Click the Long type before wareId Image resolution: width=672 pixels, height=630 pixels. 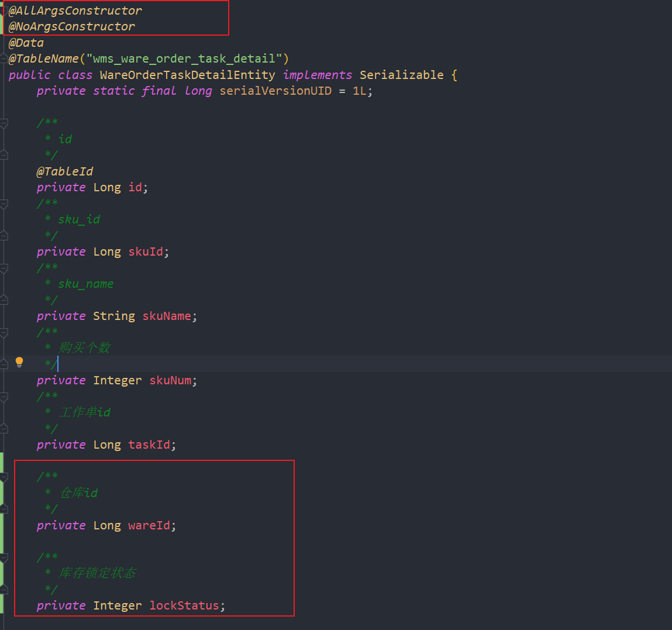(x=107, y=526)
